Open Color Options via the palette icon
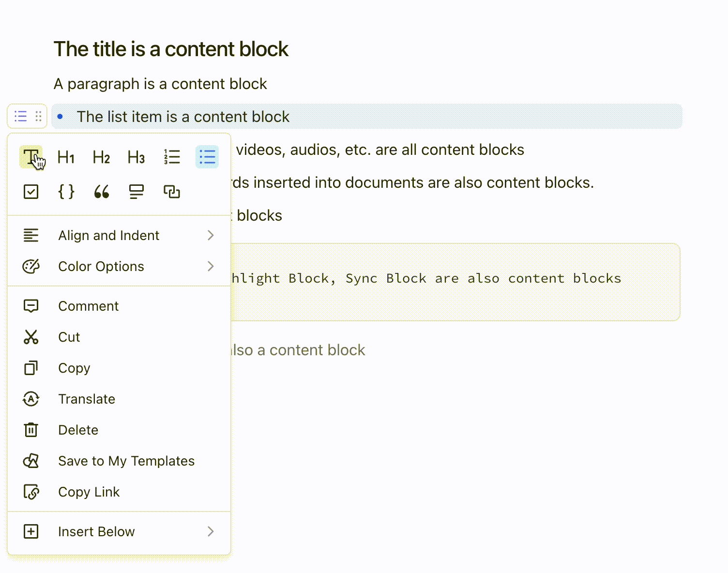Image resolution: width=728 pixels, height=573 pixels. [x=31, y=266]
